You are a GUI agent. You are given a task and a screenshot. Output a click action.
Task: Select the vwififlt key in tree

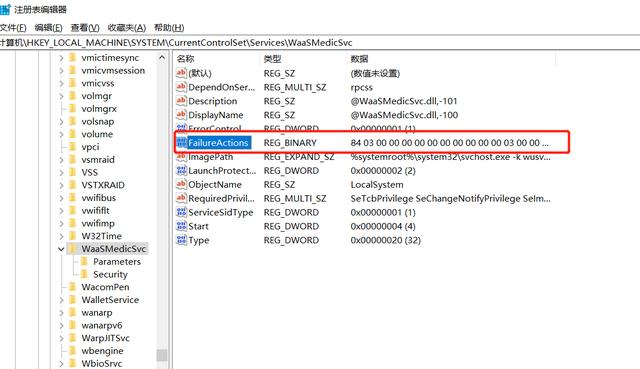coord(96,211)
